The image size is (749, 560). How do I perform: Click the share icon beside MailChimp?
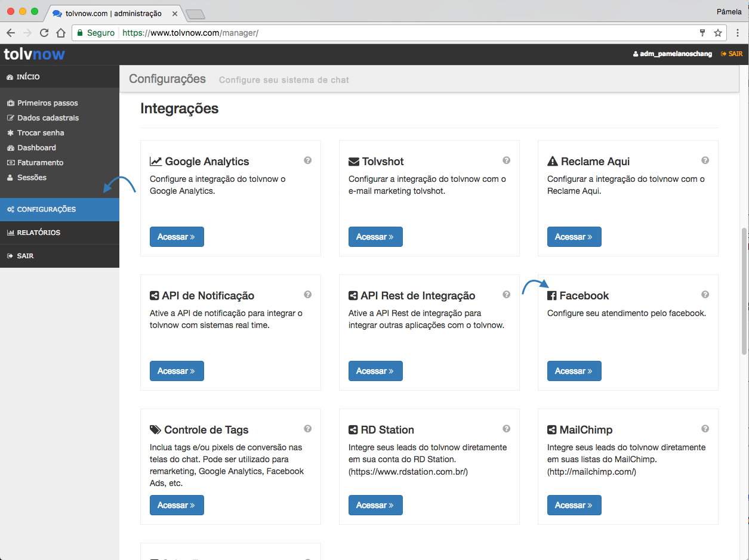pos(552,430)
